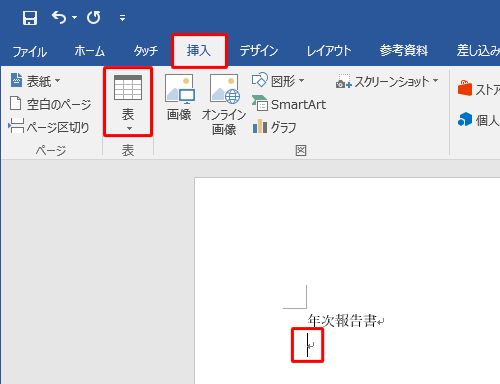Click the Save icon in quick access toolbar

(30, 18)
